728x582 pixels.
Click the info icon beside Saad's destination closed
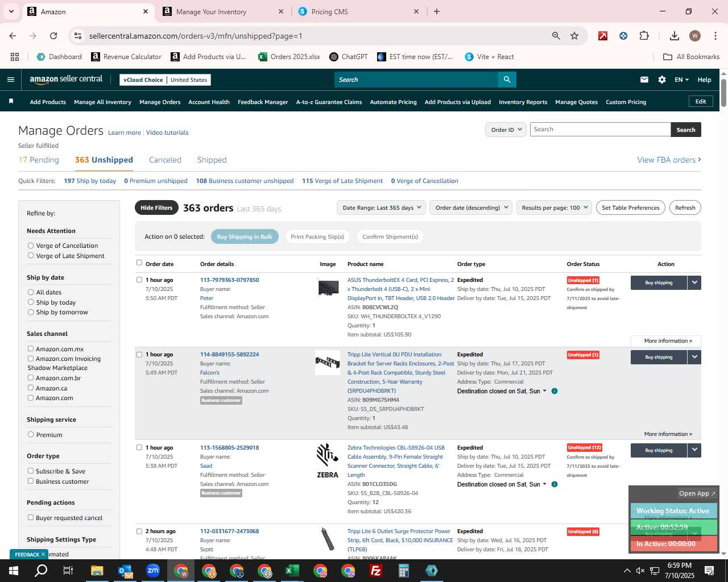click(x=555, y=484)
